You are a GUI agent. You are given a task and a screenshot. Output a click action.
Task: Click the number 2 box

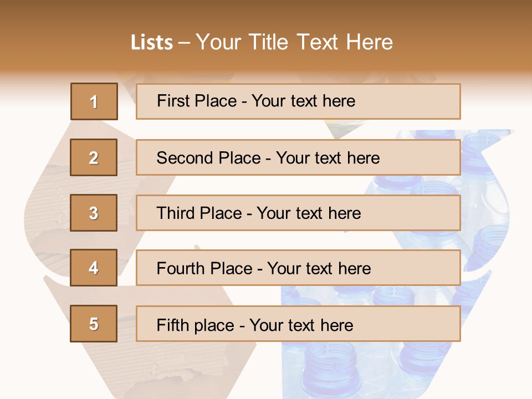(94, 157)
